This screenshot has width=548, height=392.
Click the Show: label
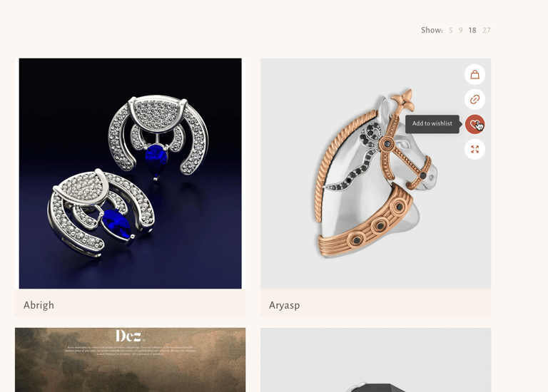(432, 31)
